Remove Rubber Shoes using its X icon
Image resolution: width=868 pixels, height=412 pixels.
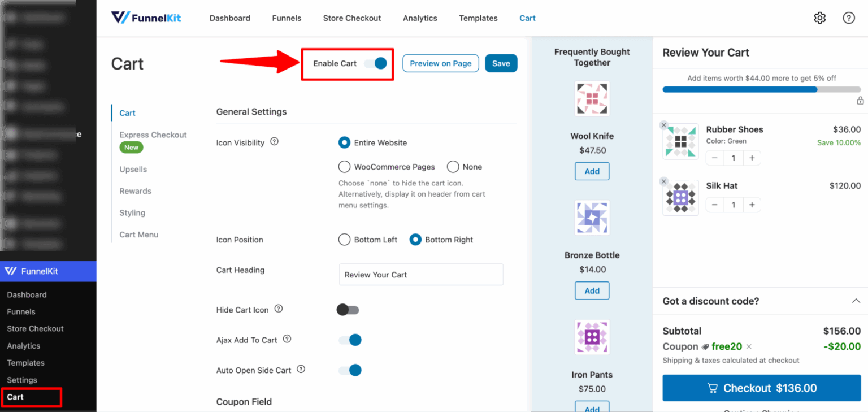pyautogui.click(x=664, y=125)
